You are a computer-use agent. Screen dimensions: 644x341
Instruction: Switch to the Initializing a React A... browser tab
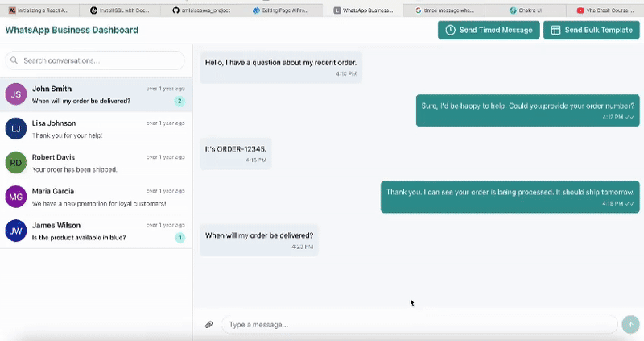[39, 10]
